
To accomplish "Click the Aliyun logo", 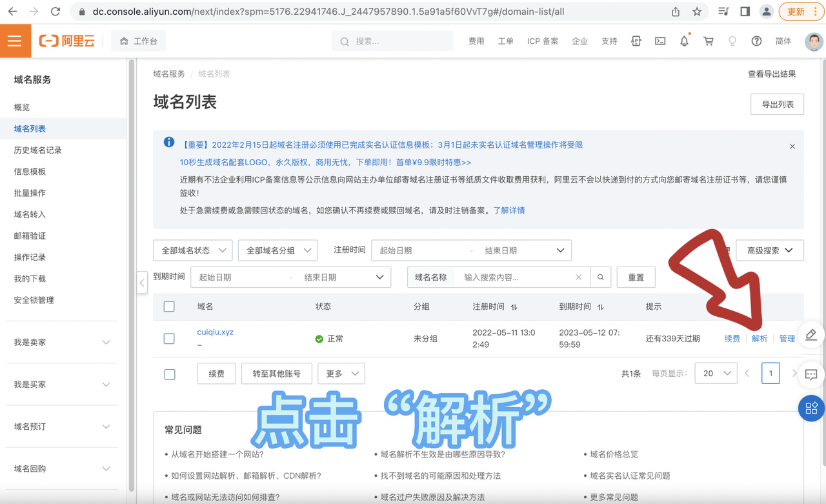I will coord(66,41).
